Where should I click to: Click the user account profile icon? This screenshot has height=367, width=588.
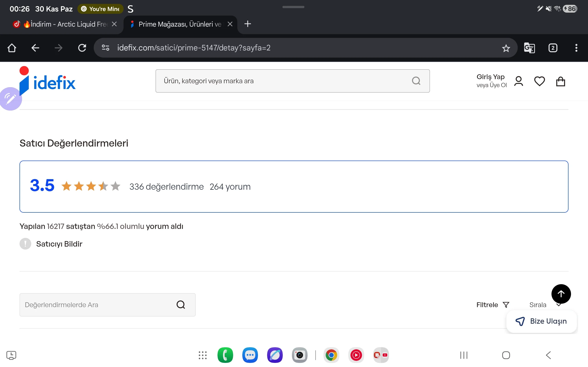pos(518,81)
